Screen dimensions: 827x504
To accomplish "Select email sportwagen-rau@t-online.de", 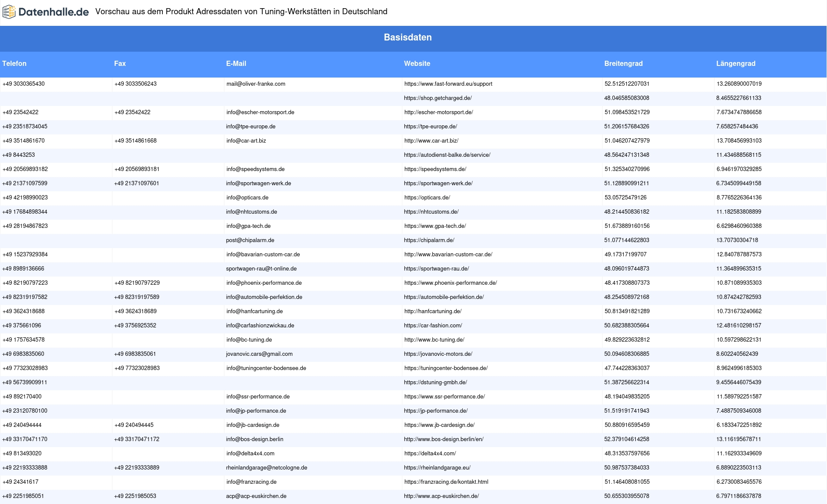I will click(x=261, y=269).
